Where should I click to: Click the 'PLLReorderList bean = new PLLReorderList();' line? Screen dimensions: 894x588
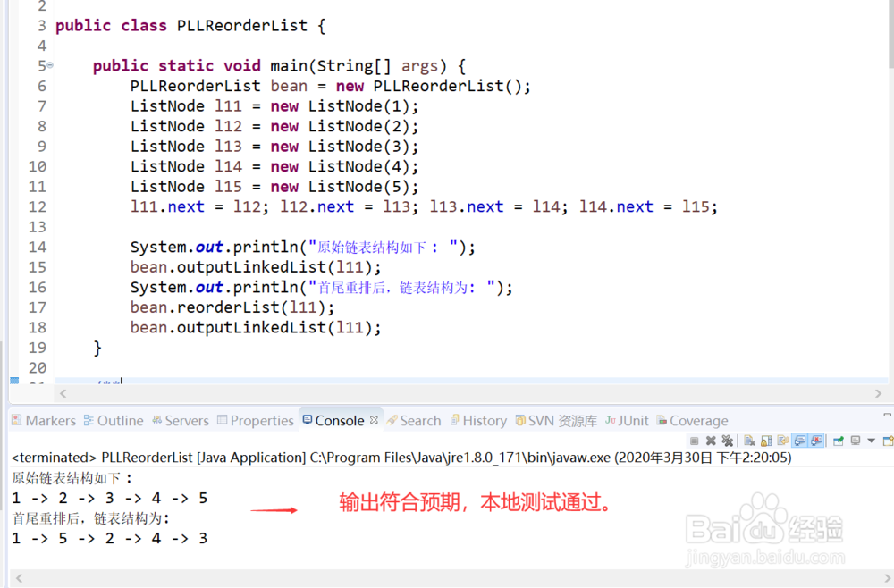tap(330, 86)
